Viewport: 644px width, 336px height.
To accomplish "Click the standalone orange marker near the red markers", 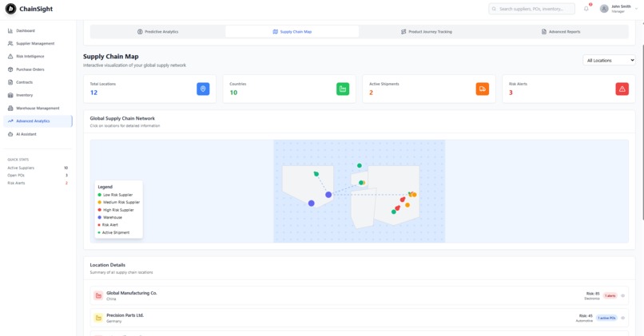I will 407,205.
